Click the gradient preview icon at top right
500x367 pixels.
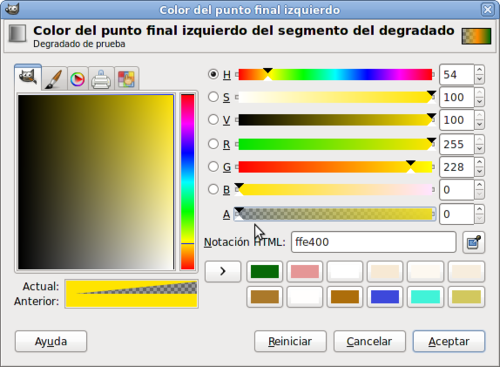tap(476, 36)
